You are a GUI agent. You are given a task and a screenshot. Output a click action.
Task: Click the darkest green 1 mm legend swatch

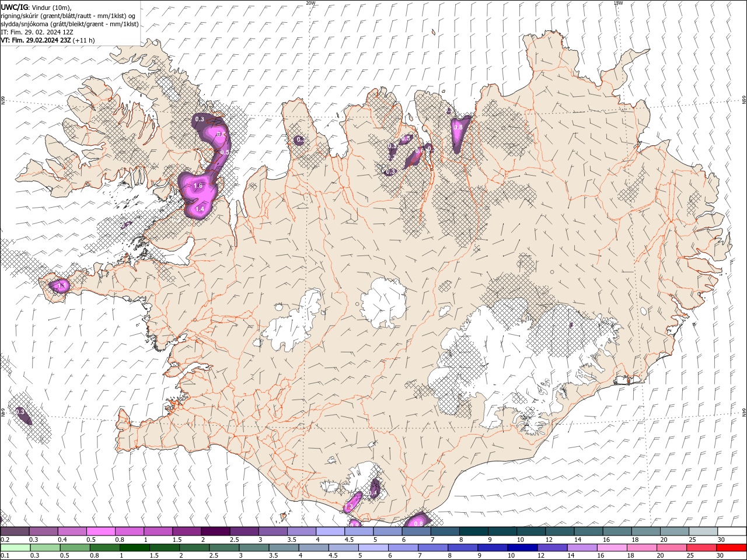click(134, 548)
